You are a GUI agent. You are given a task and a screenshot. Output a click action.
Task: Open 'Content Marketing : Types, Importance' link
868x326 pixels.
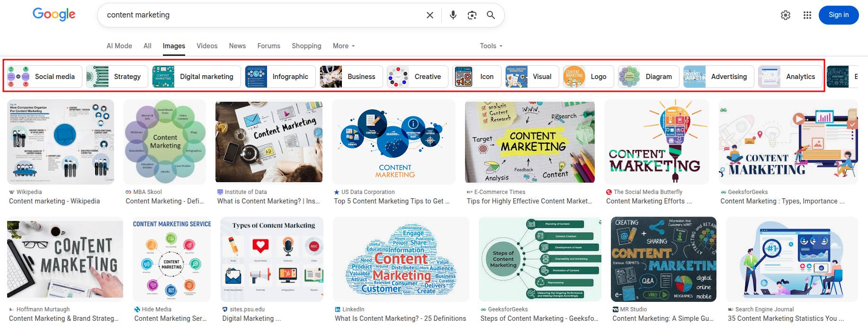click(x=782, y=201)
